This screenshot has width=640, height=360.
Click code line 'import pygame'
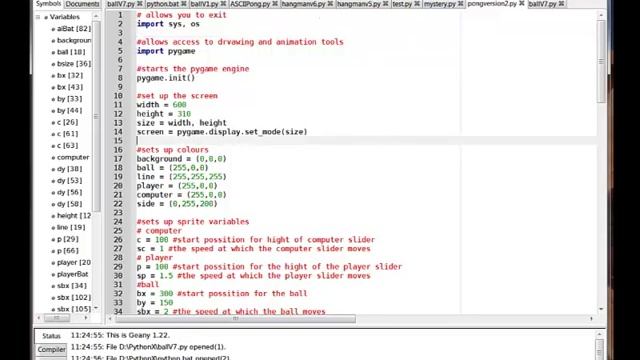(x=166, y=51)
